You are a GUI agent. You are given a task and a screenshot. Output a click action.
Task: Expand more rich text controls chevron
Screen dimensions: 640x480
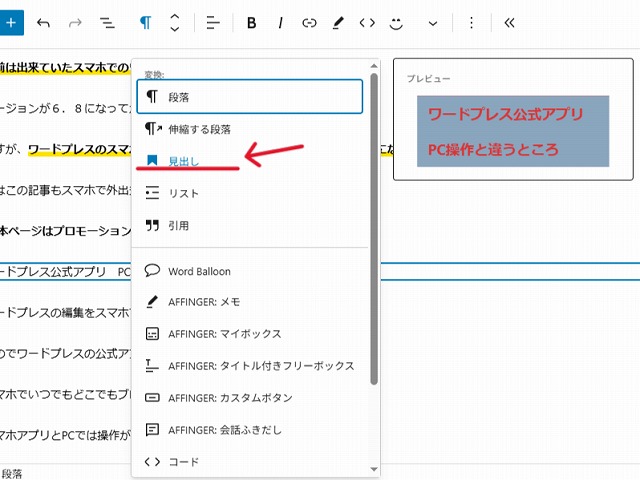tap(433, 22)
